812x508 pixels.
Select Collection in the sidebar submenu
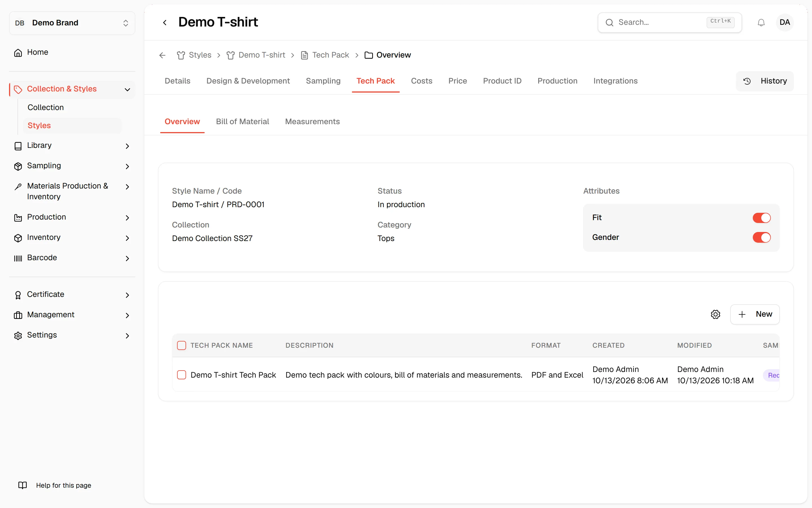46,108
